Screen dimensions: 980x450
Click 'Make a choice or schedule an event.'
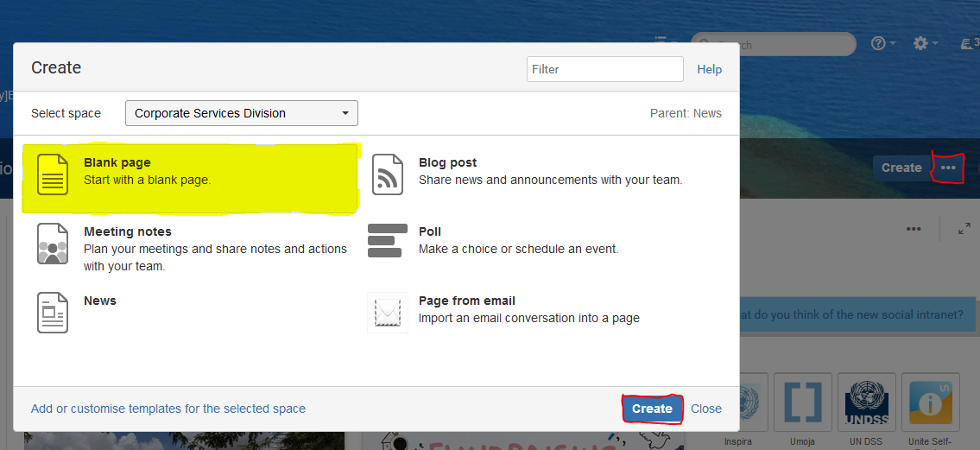pos(519,249)
